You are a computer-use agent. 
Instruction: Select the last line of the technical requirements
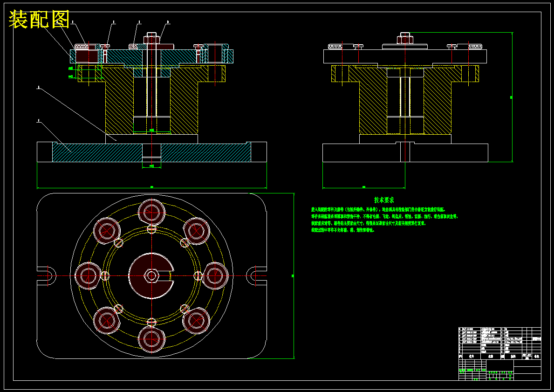[x=343, y=230]
